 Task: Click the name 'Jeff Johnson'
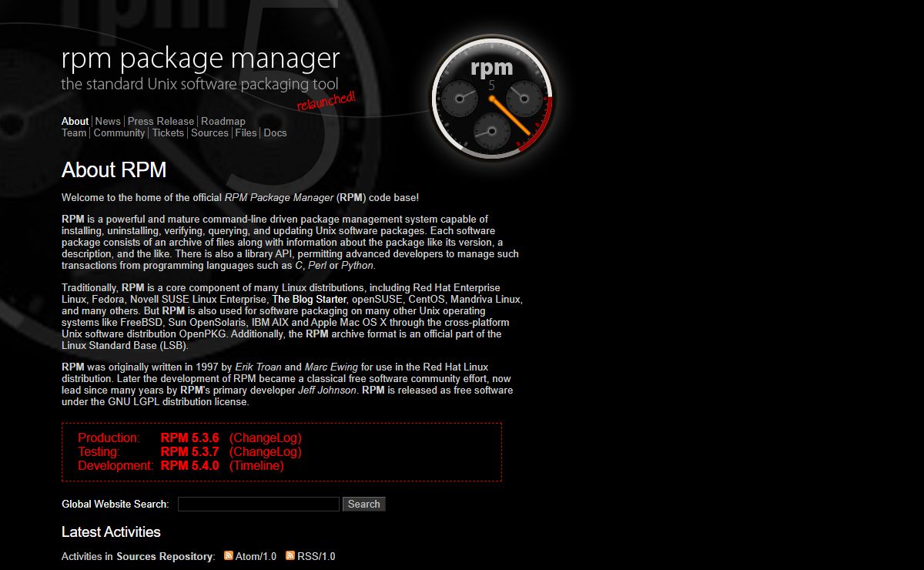tap(327, 391)
